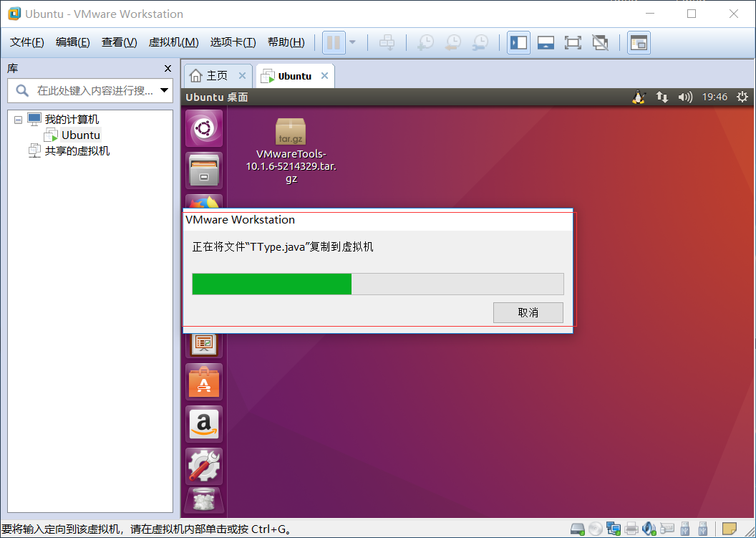Open the 选项卡(T) menu
The image size is (756, 538).
[x=233, y=42]
